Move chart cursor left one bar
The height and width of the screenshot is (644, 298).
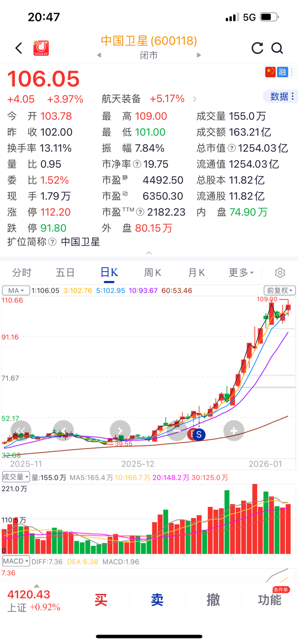pos(63,430)
